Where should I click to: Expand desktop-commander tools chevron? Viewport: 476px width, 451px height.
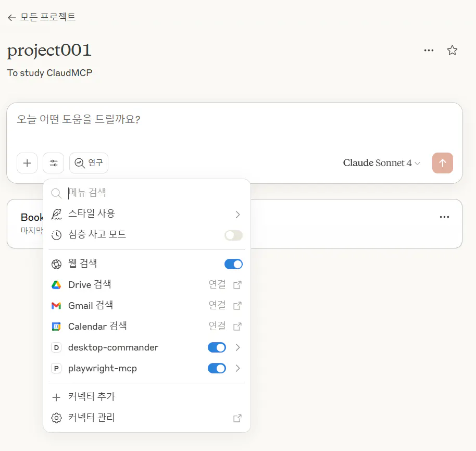(x=237, y=347)
